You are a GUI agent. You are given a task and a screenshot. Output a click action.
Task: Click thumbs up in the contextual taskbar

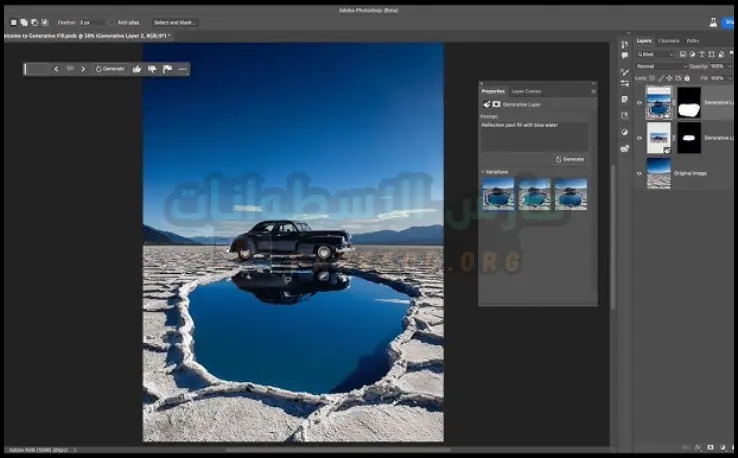(137, 69)
